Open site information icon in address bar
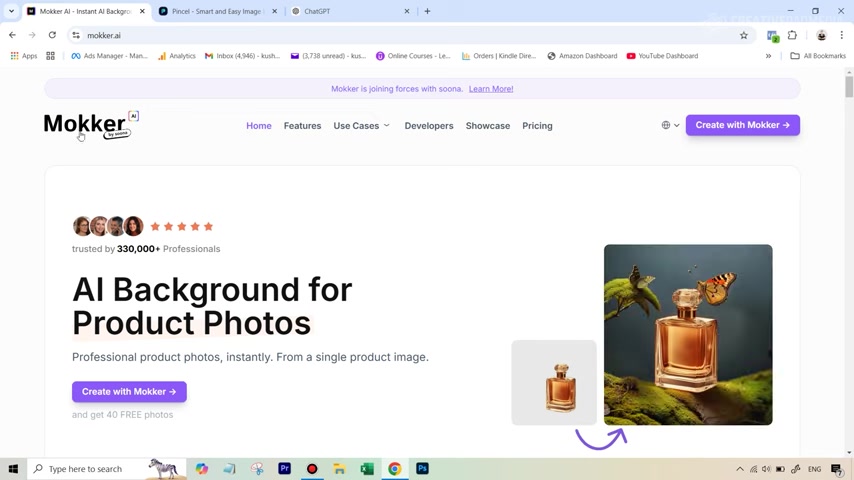Image resolution: width=854 pixels, height=480 pixels. tap(76, 35)
